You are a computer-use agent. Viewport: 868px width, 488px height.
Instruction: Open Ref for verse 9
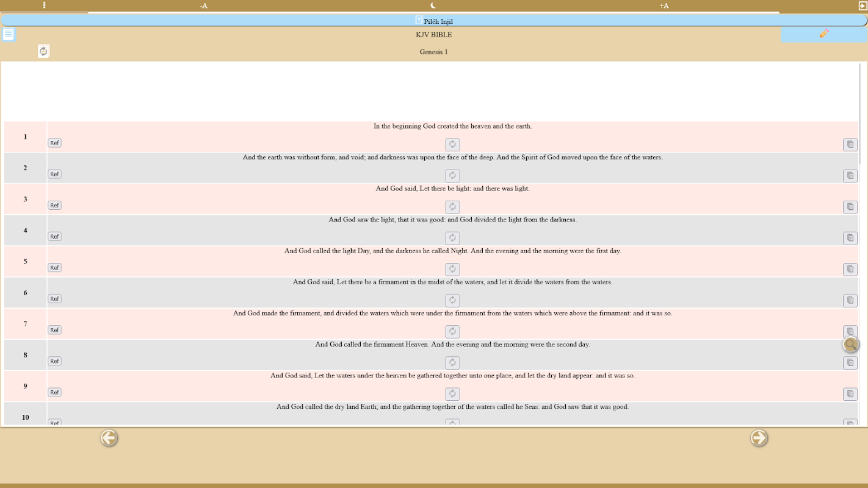[x=55, y=392]
